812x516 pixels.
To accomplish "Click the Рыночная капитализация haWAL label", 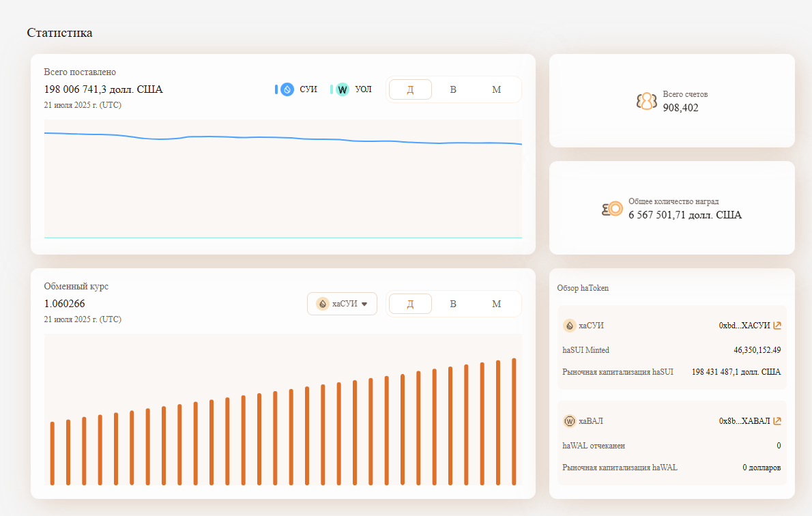I will tap(620, 468).
